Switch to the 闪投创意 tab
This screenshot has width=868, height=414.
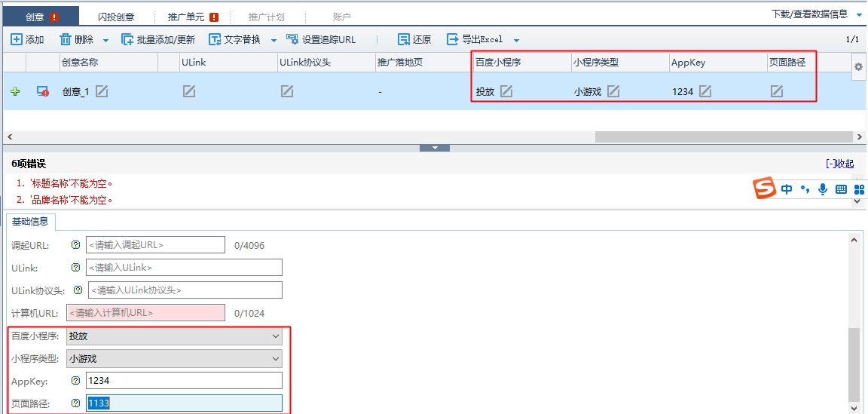[x=116, y=17]
